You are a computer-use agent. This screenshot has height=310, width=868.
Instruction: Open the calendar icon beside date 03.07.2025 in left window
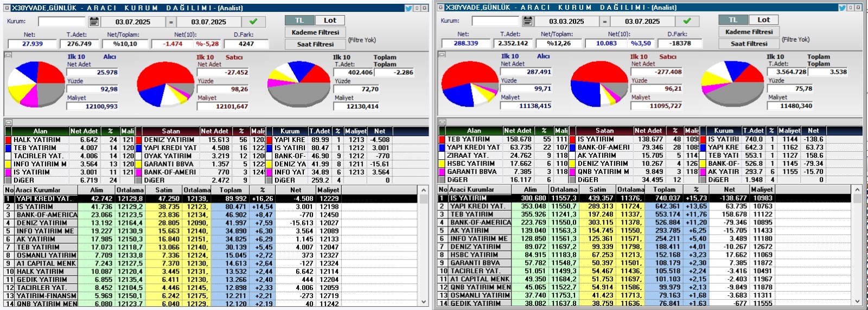94,22
